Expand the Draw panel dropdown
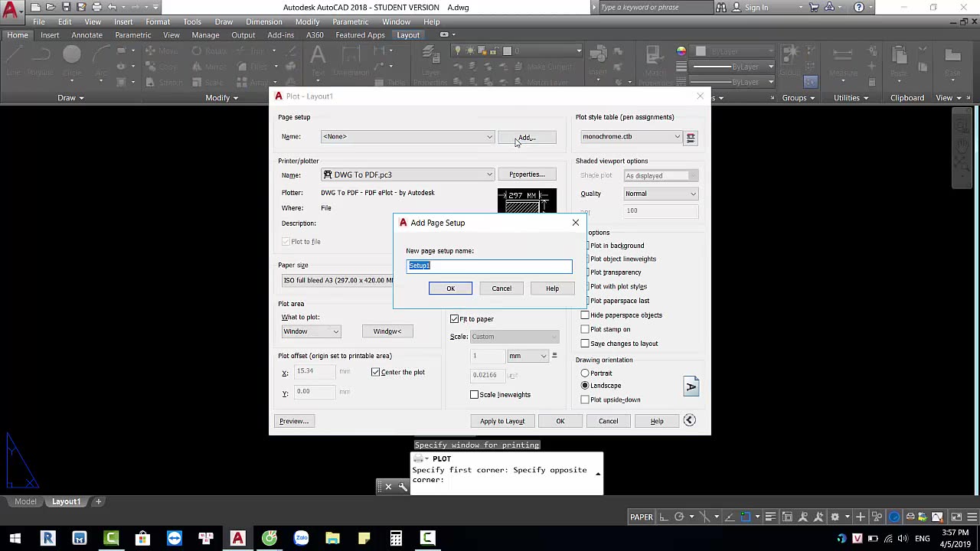The image size is (980, 551). tap(72, 98)
